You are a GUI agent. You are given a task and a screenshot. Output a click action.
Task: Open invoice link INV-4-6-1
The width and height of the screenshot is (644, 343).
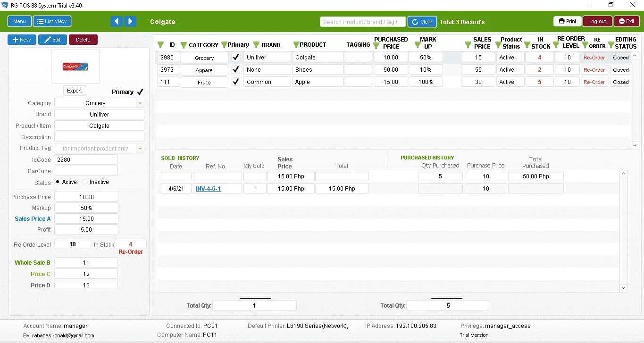tap(209, 189)
